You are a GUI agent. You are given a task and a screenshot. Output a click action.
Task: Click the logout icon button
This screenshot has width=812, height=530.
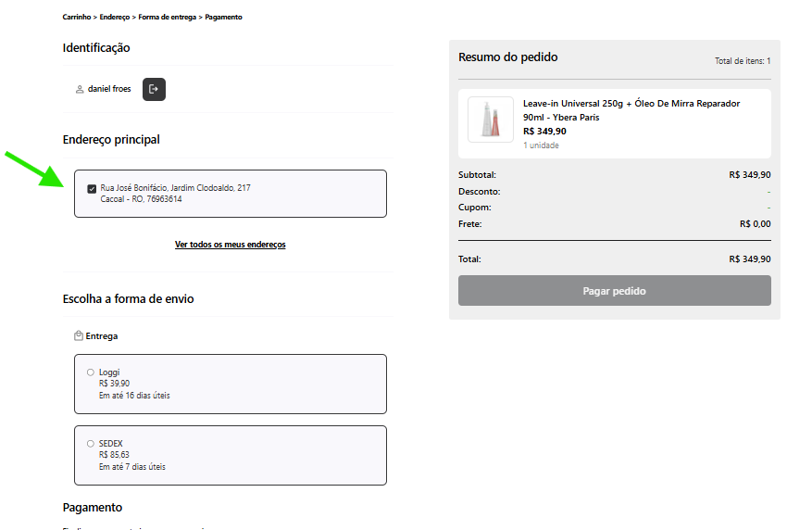(154, 89)
